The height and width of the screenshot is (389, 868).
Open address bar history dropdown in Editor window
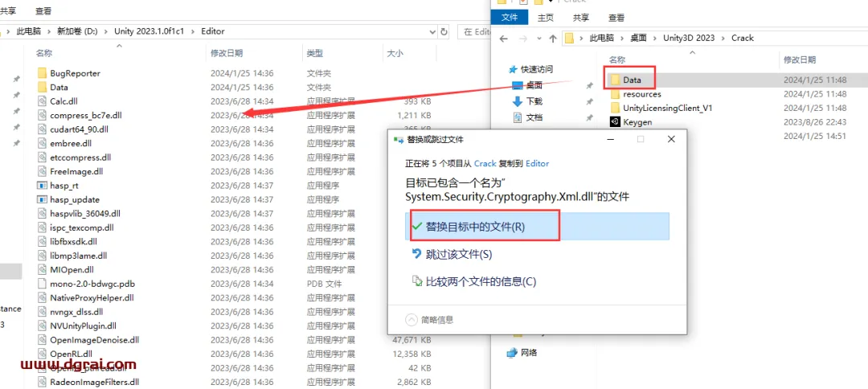pos(432,32)
